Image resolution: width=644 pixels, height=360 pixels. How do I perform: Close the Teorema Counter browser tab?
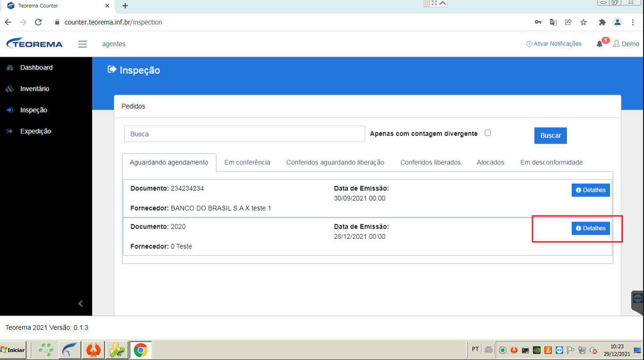point(107,6)
